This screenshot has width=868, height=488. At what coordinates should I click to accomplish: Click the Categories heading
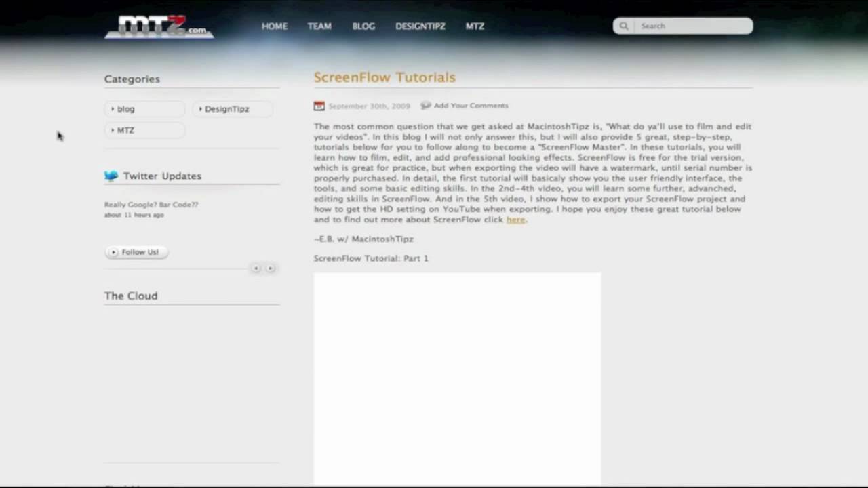pos(132,79)
